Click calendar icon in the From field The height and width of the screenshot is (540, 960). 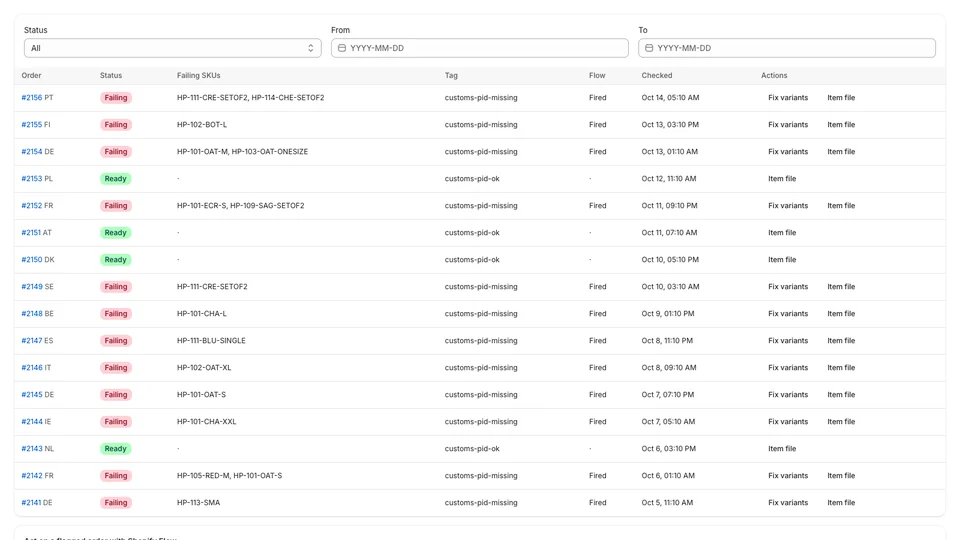pos(342,48)
